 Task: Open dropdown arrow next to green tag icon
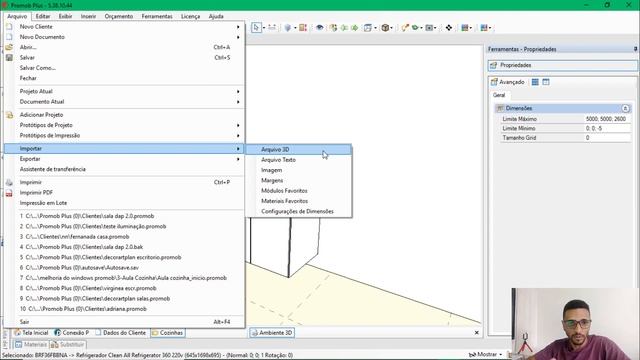(422, 28)
